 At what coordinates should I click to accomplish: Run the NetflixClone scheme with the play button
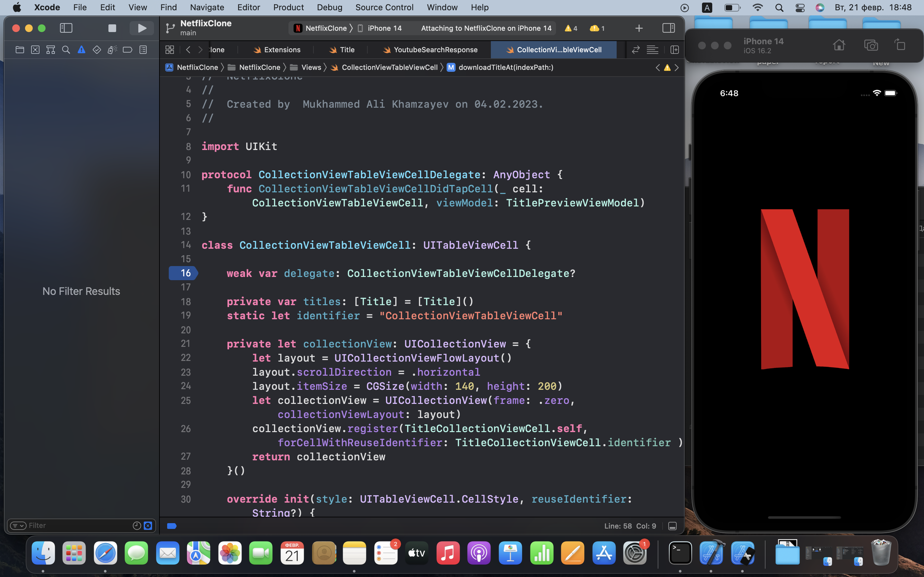tap(141, 28)
